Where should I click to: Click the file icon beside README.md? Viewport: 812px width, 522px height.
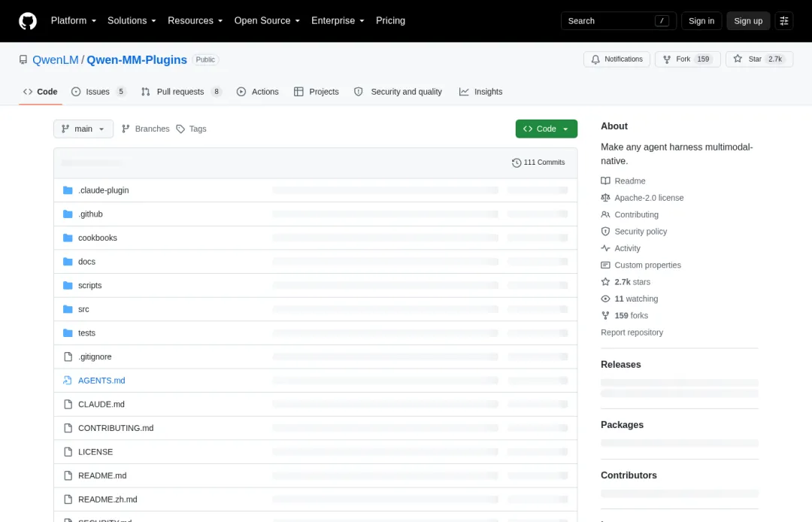68,476
